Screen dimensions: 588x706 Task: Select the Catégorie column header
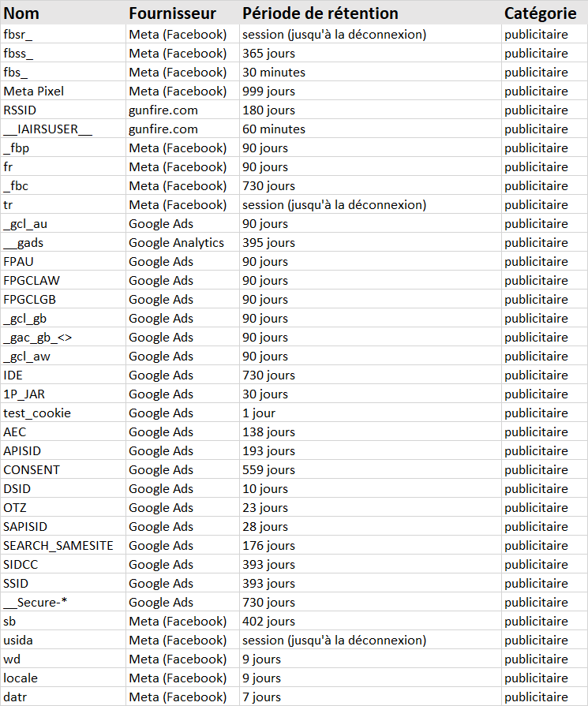(x=540, y=13)
